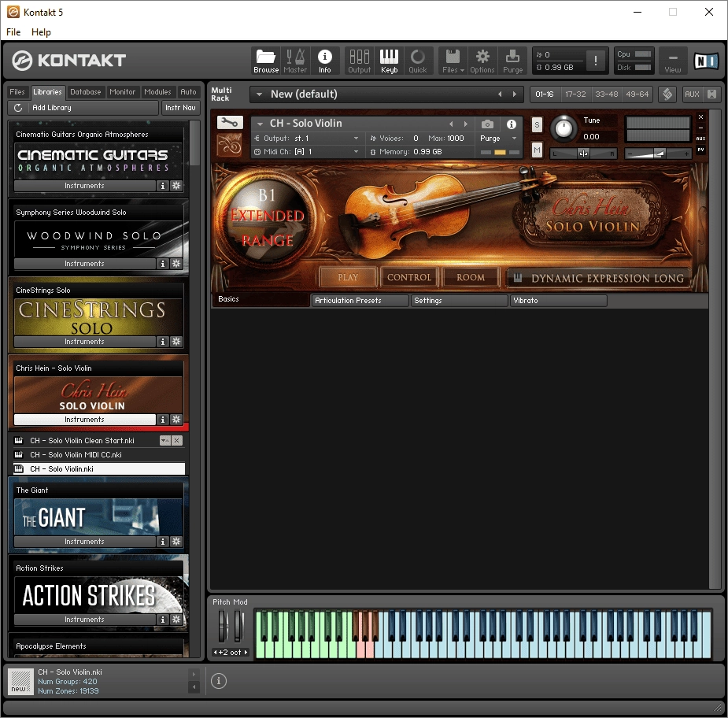Click the exclamation panic button

[595, 61]
